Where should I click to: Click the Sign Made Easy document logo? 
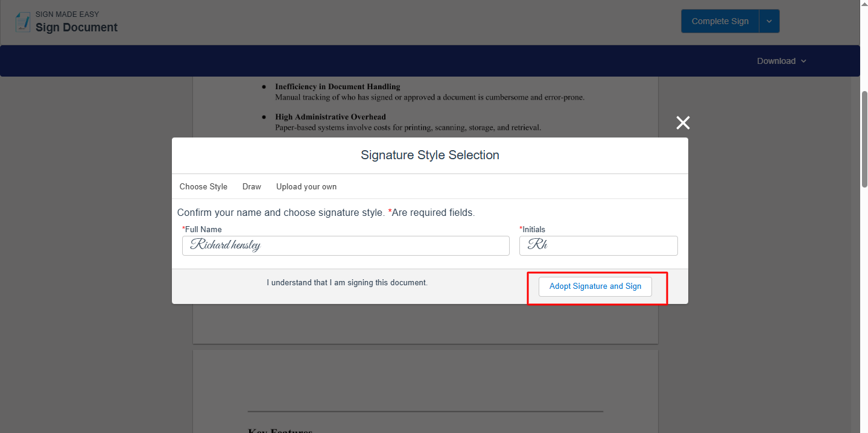23,22
